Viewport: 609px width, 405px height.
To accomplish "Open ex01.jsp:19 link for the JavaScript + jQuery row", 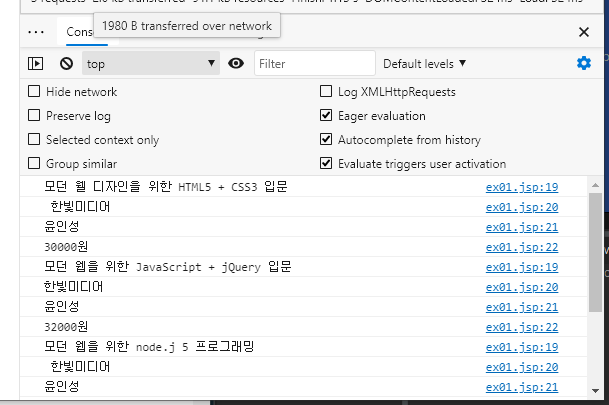I will tap(522, 267).
